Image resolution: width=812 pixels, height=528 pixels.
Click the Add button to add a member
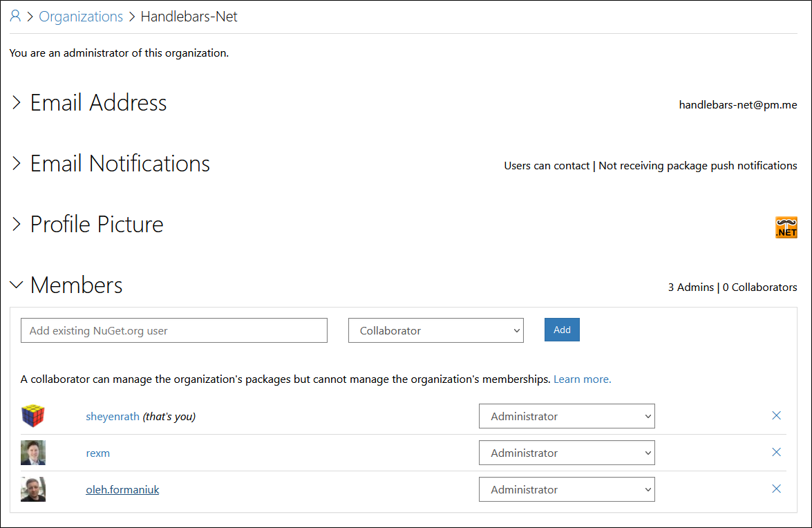(x=562, y=330)
